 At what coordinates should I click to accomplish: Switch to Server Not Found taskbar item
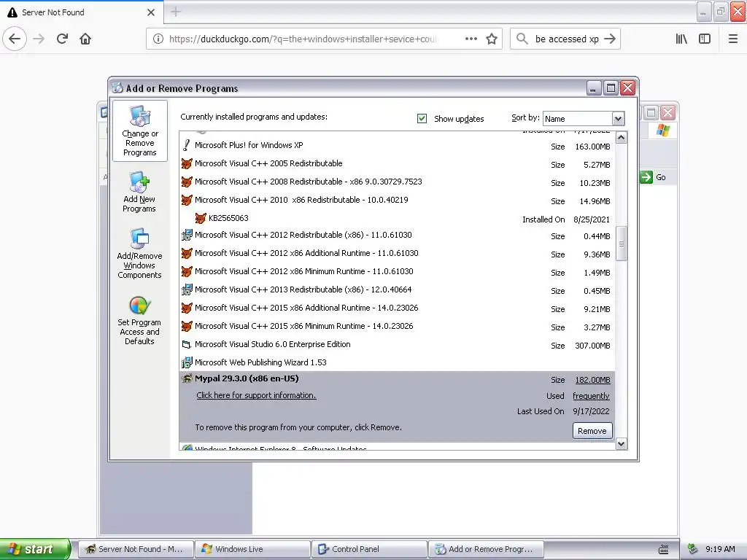tap(136, 549)
